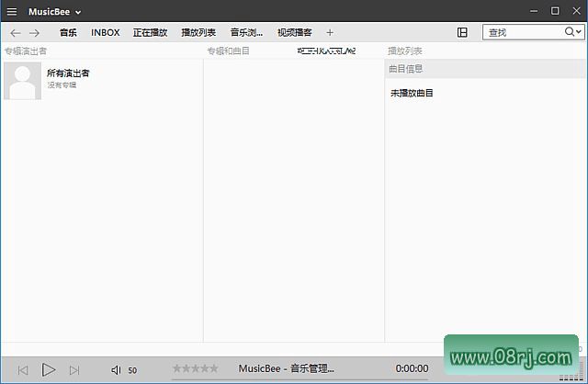Navigate back with the left arrow
The image size is (588, 384).
coord(16,33)
